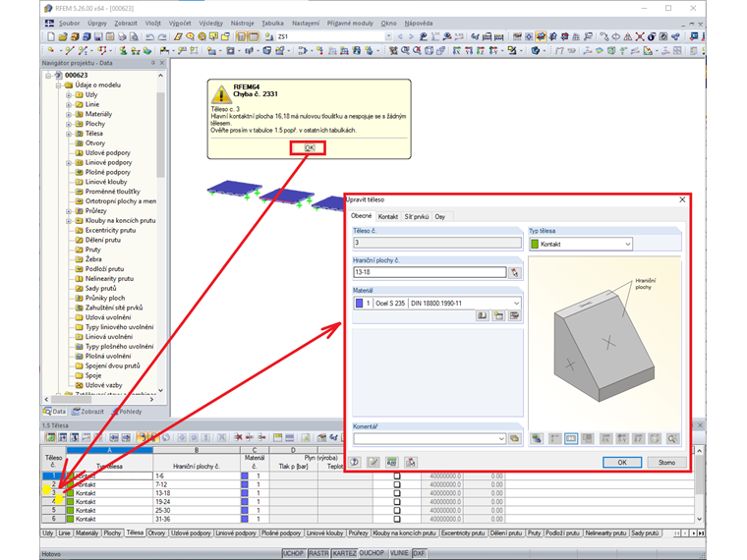The image size is (747, 560).
Task: Select Uzlové podpory in navigator tree
Action: click(x=108, y=153)
